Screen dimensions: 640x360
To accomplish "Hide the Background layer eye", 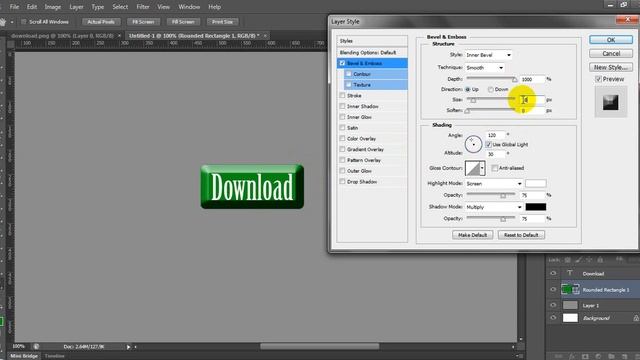I will point(553,318).
